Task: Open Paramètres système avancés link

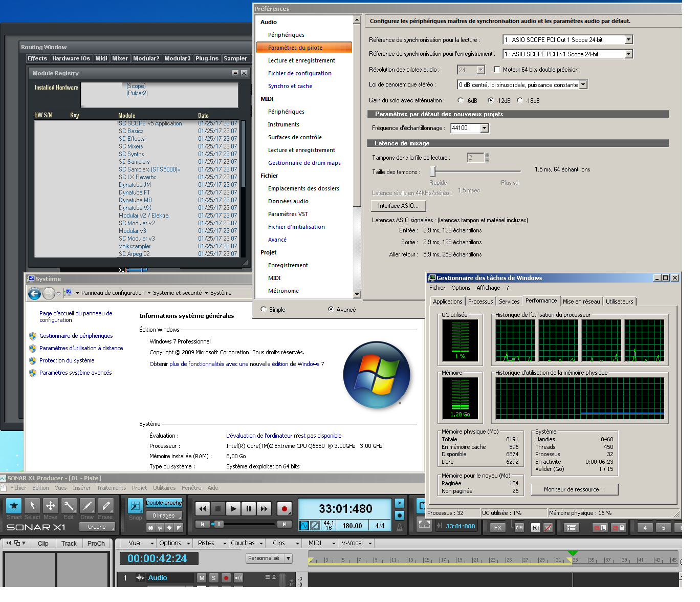Action: click(76, 373)
